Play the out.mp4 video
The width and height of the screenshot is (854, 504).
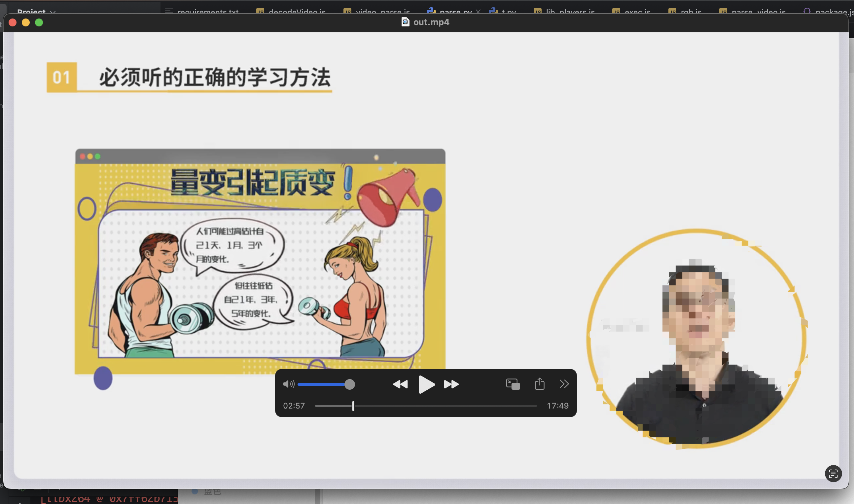[x=426, y=384]
